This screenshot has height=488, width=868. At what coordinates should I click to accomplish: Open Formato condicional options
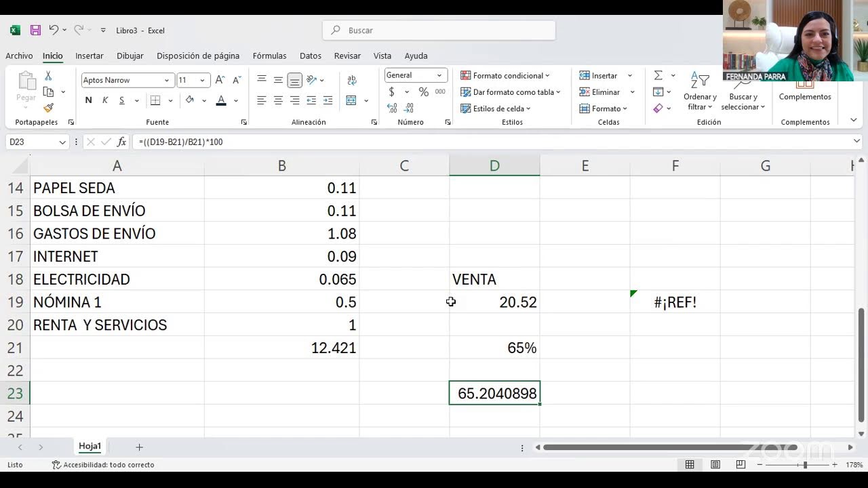(505, 75)
